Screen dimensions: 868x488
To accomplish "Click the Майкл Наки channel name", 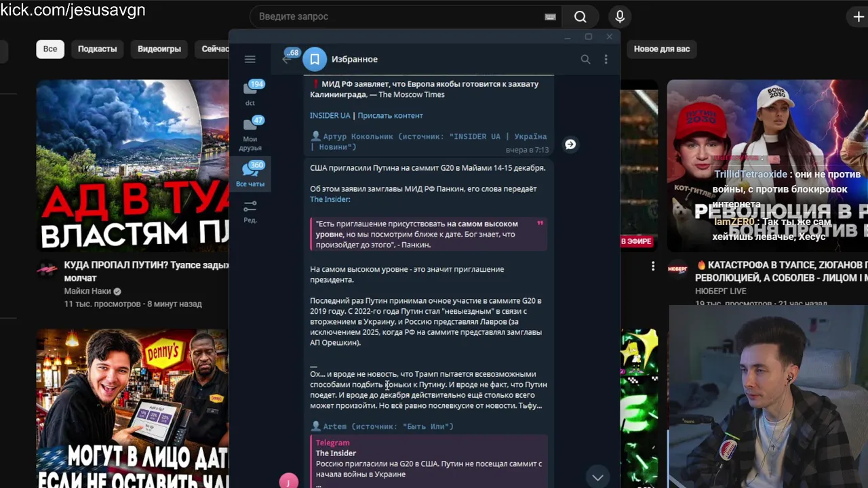I will [x=87, y=291].
